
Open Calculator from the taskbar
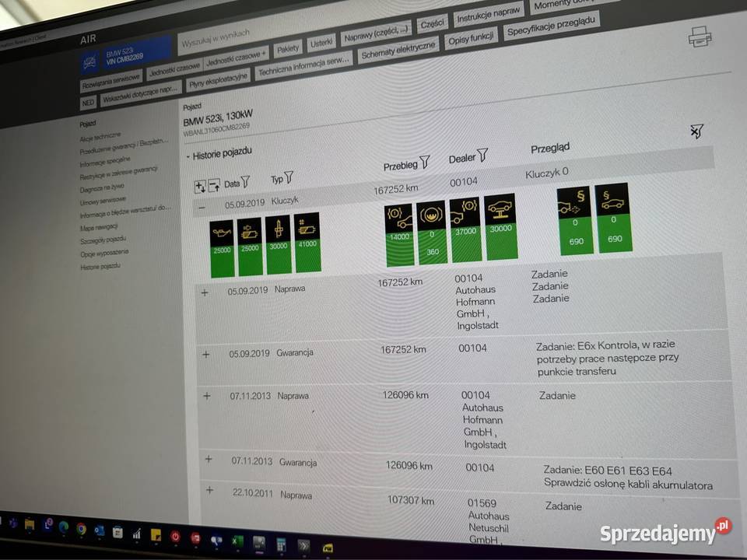pyautogui.click(x=281, y=544)
